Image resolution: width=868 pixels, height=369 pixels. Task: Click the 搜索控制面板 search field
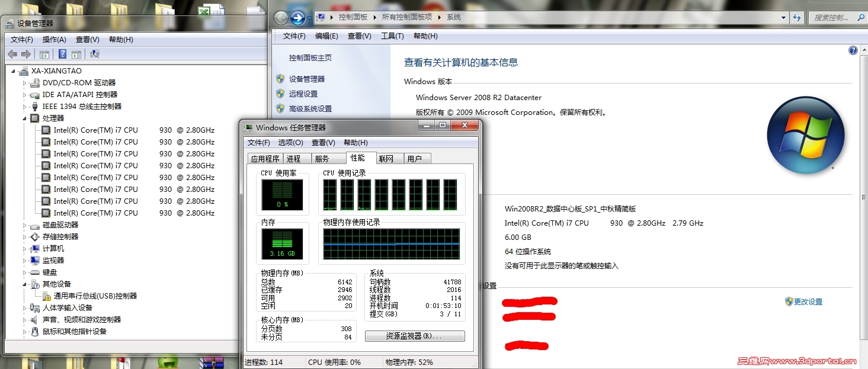(x=838, y=18)
